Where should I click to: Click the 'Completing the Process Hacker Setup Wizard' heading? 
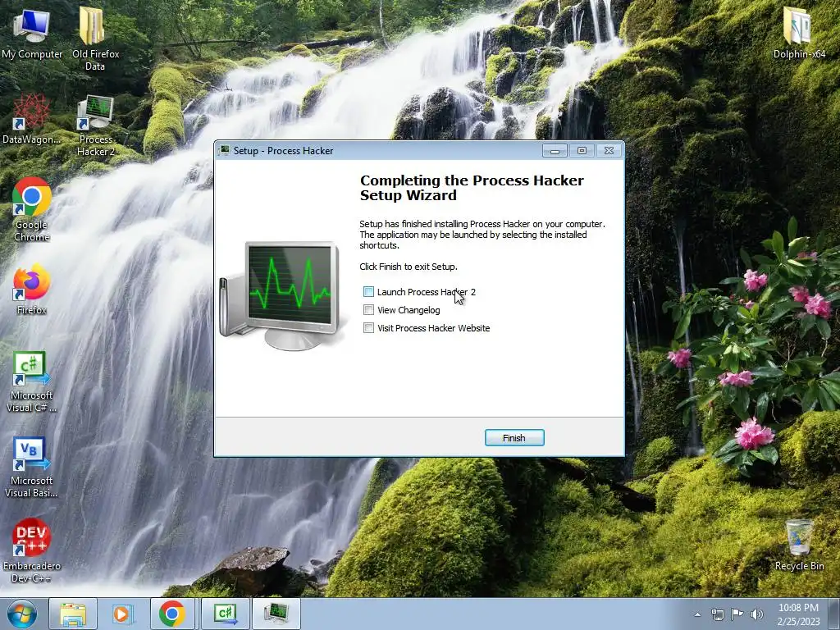pyautogui.click(x=472, y=188)
